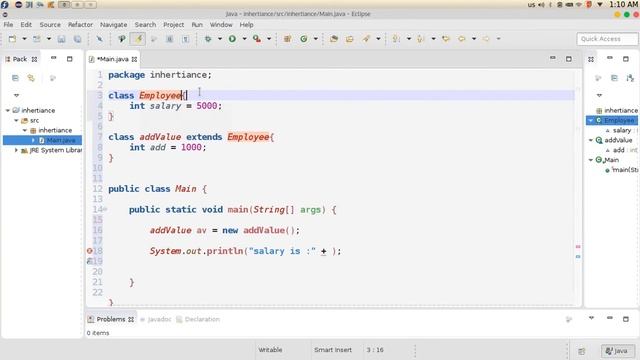Open the Run configurations dropdown arrow

pyautogui.click(x=244, y=39)
